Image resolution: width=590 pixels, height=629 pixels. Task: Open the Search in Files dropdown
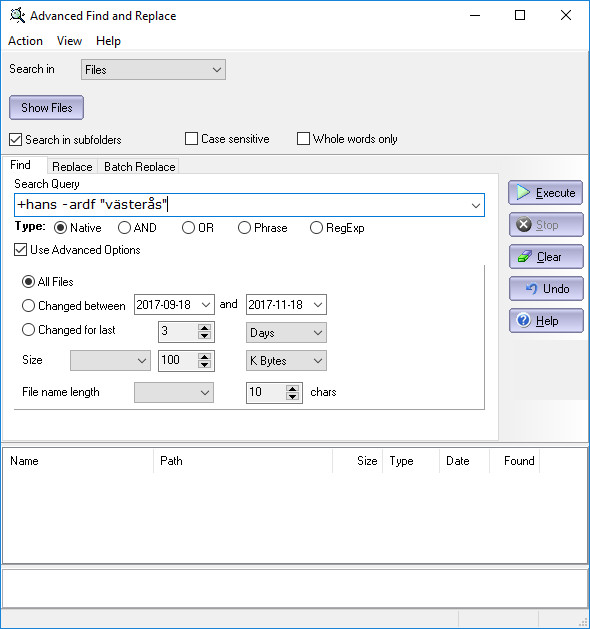(153, 70)
